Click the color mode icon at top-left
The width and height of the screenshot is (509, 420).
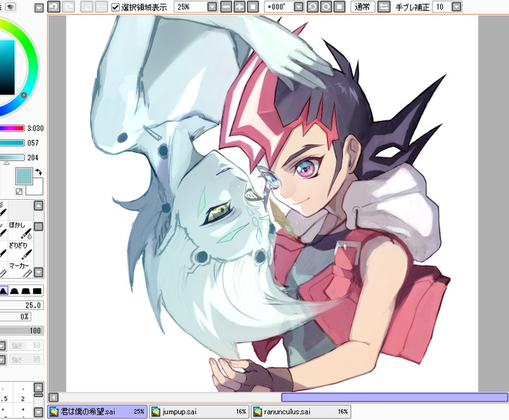coord(11,7)
